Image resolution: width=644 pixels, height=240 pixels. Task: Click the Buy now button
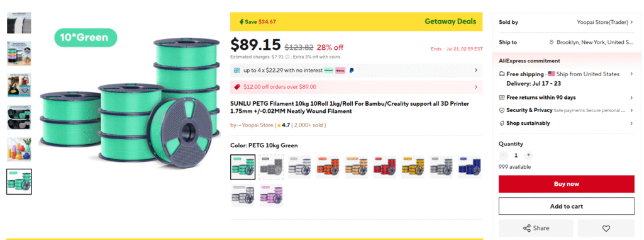tap(567, 184)
